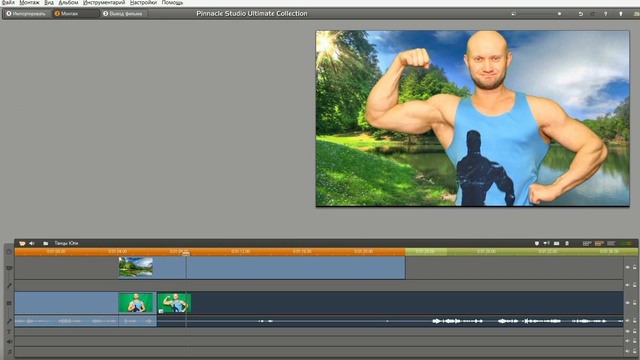This screenshot has width=640, height=360.
Task: Click the delete trash icon in timeline toolbar
Action: click(567, 243)
